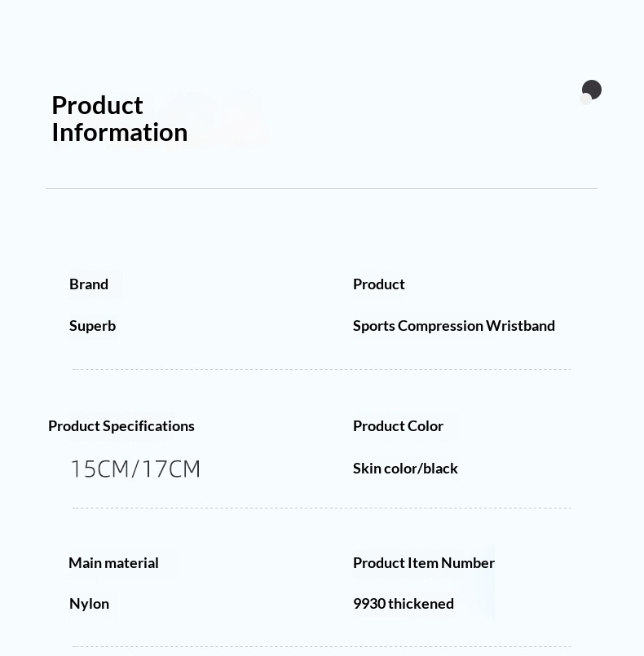The height and width of the screenshot is (656, 644).
Task: Click the Product Specifications label
Action: click(121, 426)
